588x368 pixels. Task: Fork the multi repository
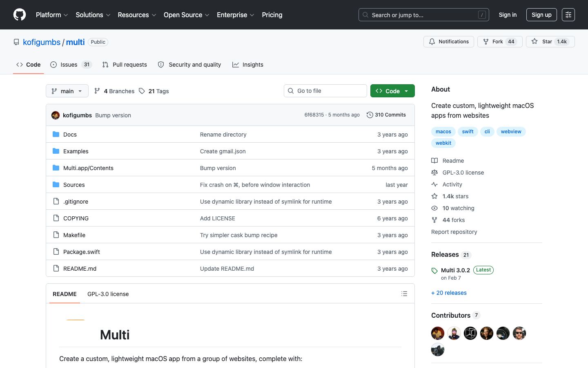500,42
